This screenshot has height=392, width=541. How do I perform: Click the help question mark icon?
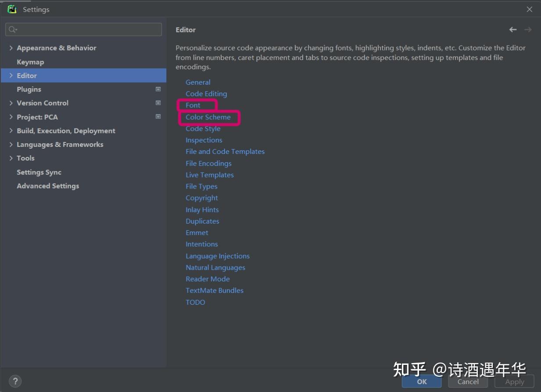pyautogui.click(x=15, y=381)
